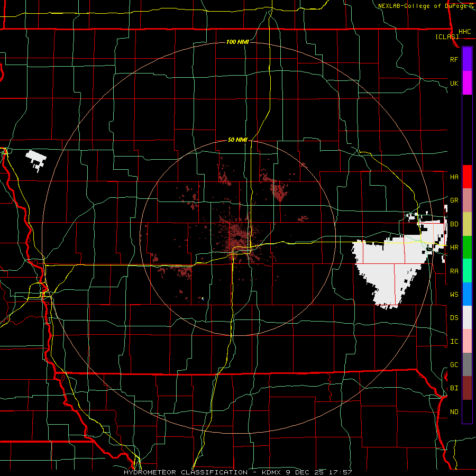Click the '50 NMI' range ring label
The image size is (476, 476).
pyautogui.click(x=237, y=140)
